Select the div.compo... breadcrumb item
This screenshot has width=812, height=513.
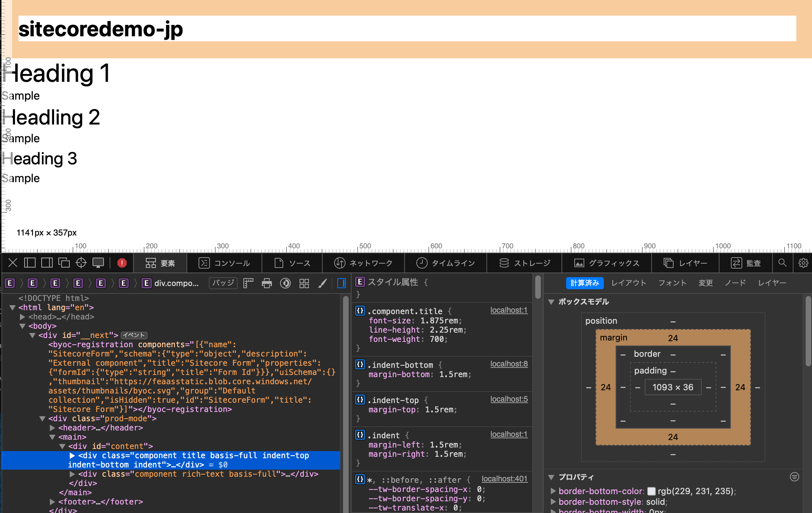click(170, 283)
